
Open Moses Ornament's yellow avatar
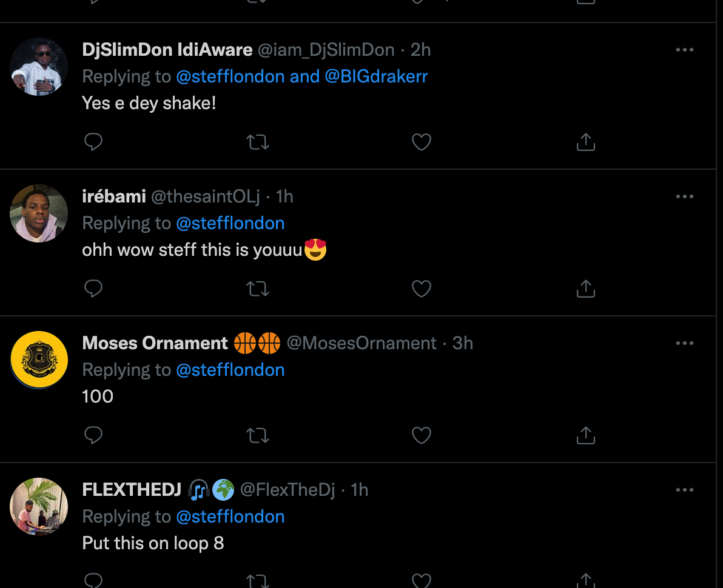[x=39, y=360]
